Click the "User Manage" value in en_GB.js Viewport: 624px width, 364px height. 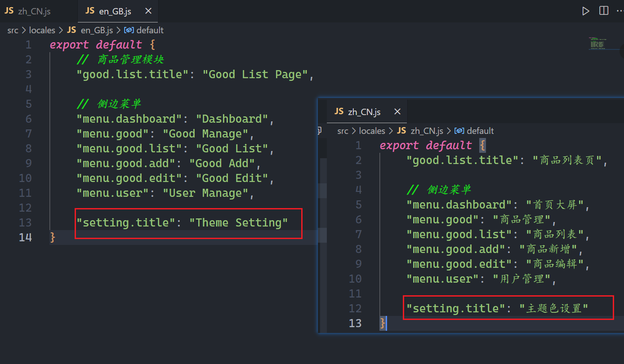tap(205, 193)
